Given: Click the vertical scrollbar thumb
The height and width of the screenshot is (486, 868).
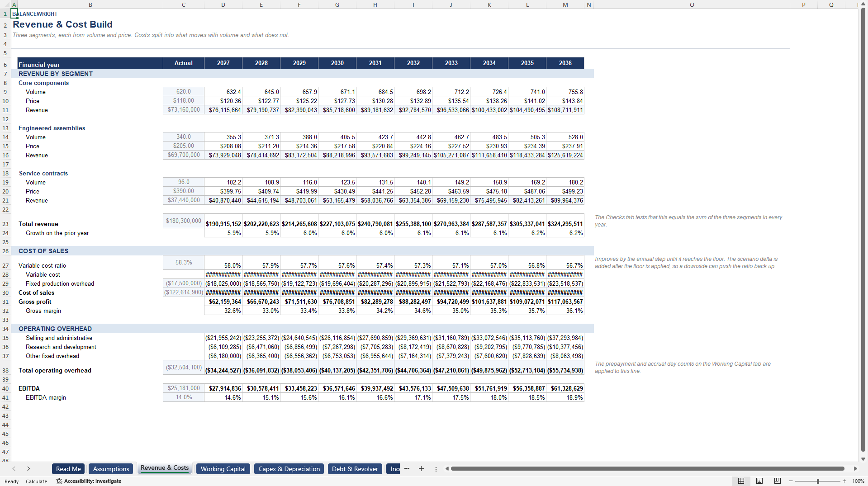Looking at the screenshot, I should (863, 230).
